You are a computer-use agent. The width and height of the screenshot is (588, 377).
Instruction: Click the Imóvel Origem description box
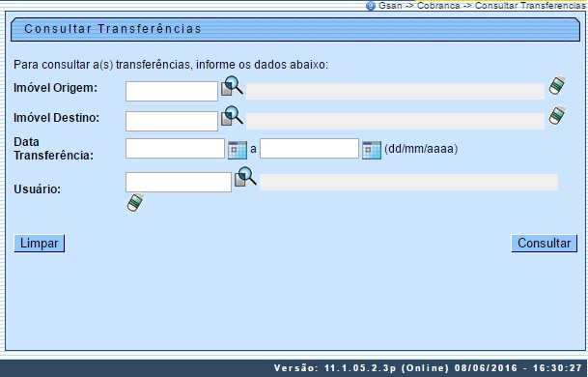tap(395, 91)
